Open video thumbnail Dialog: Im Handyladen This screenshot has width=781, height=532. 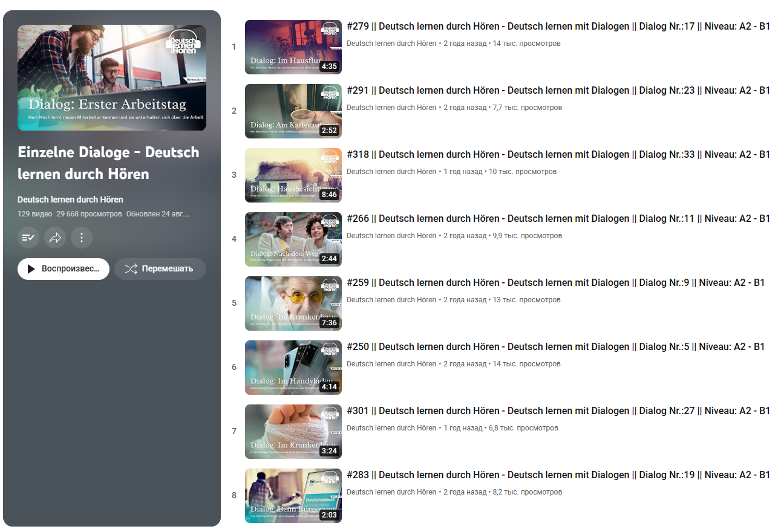(293, 368)
